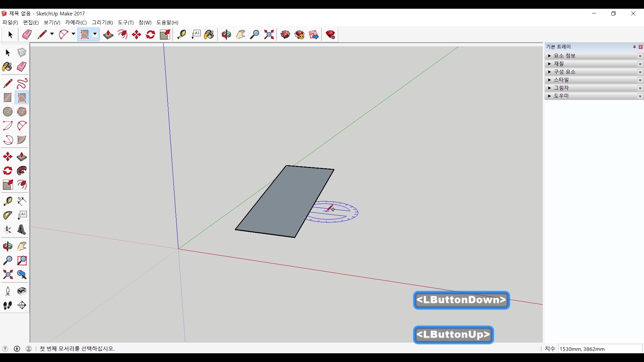
Task: Open the Line tool dropdown arrow
Action: point(52,34)
